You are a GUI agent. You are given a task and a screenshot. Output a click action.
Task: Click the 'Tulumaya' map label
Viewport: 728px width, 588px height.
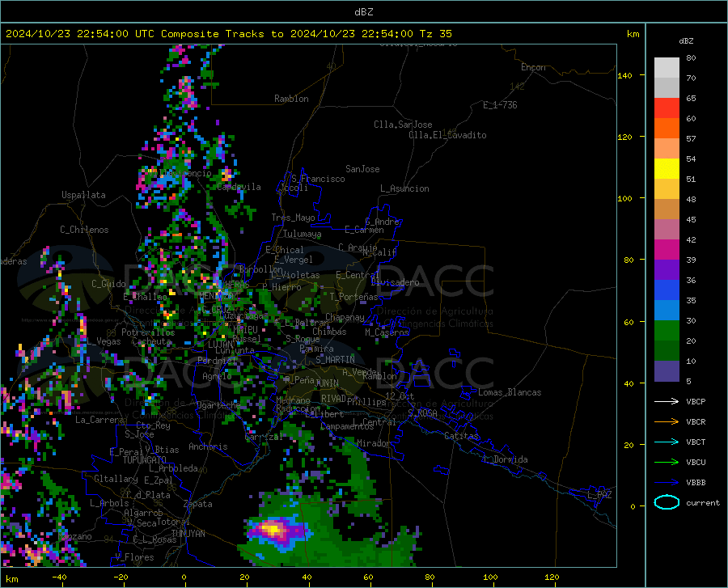coord(302,234)
